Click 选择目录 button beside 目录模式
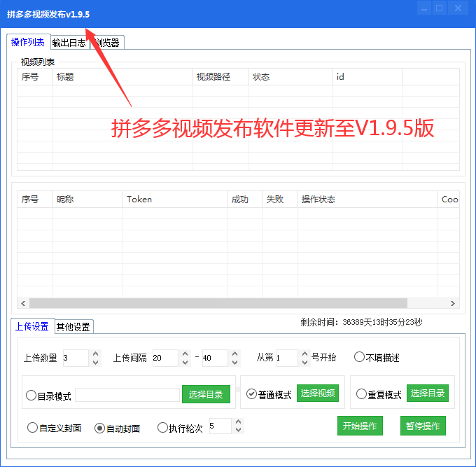 (x=206, y=394)
